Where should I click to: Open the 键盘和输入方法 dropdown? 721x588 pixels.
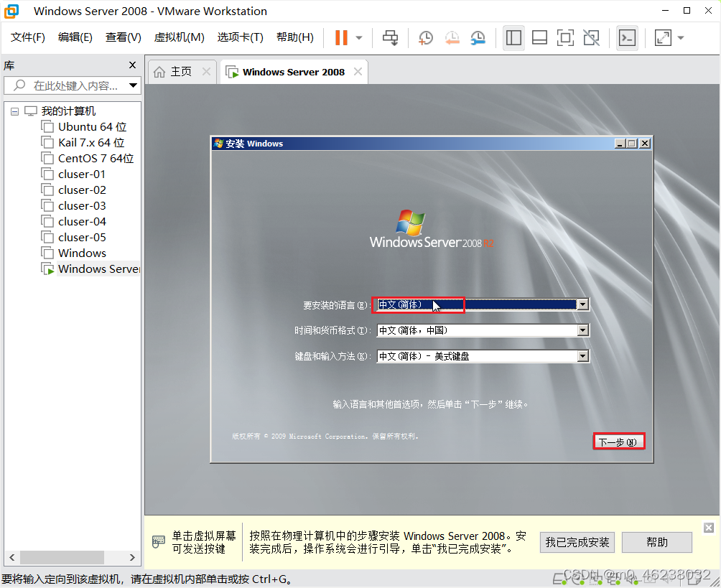[582, 355]
